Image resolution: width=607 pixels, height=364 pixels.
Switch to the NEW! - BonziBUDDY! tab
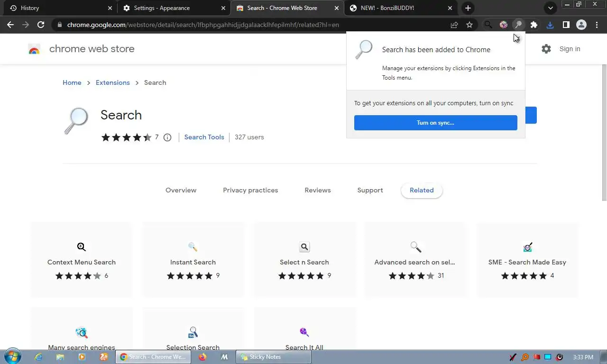400,8
